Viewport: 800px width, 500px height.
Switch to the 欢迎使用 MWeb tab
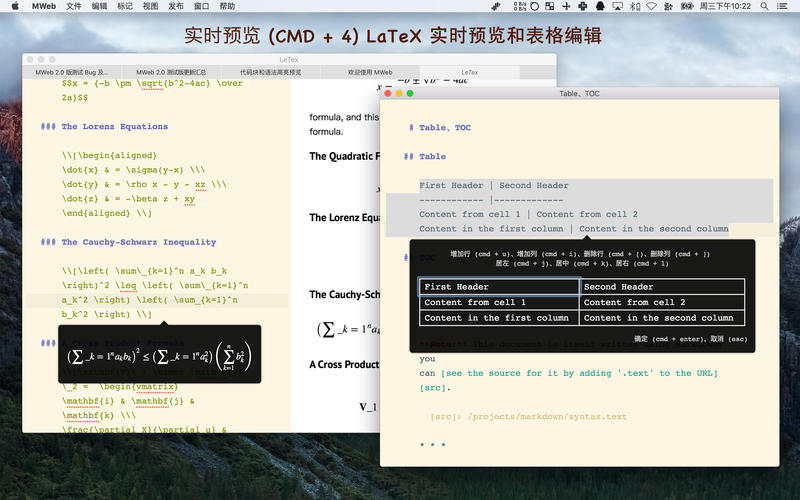[369, 72]
